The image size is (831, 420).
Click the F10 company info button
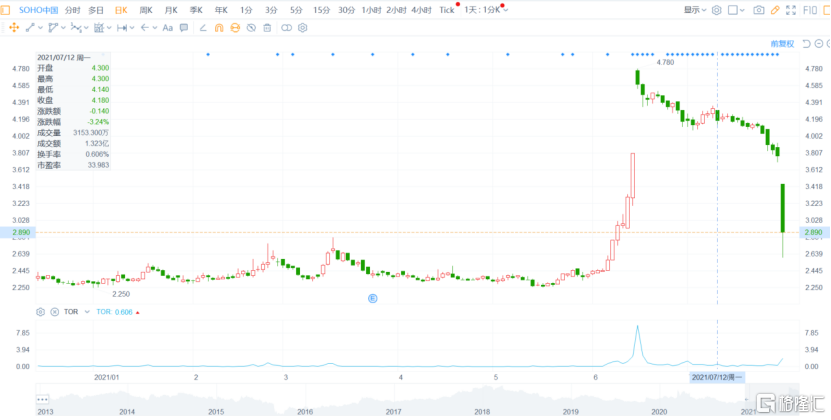tap(810, 10)
